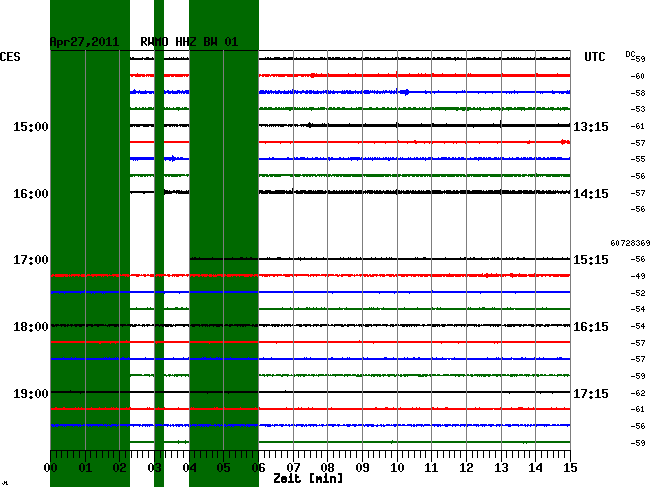The width and height of the screenshot is (650, 494).
Task: Click the number 60728369 on the right
Action: (630, 243)
